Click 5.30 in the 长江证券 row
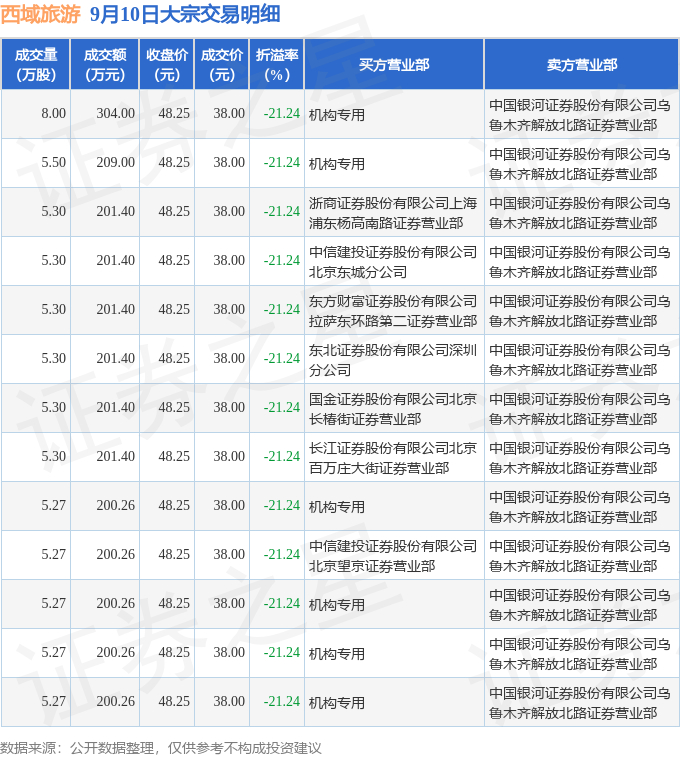The width and height of the screenshot is (680, 757). coord(53,456)
